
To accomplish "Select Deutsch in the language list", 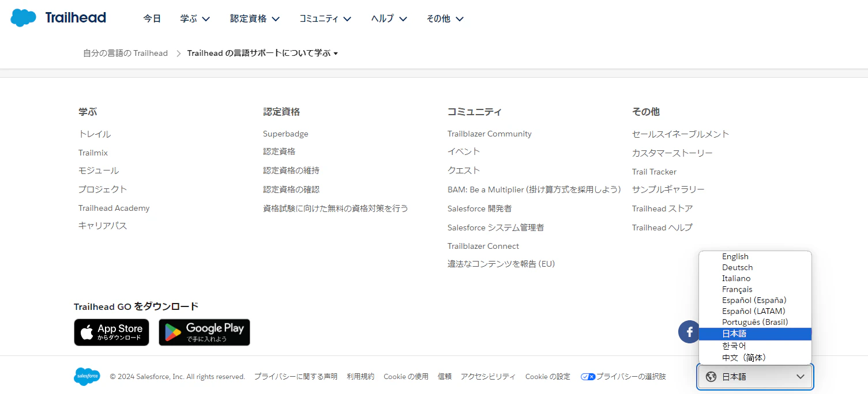I will coord(755,267).
